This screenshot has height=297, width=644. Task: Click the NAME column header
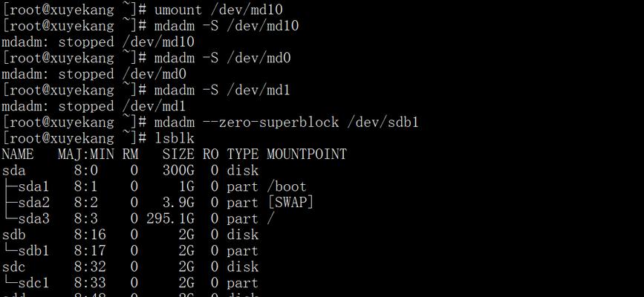18,154
